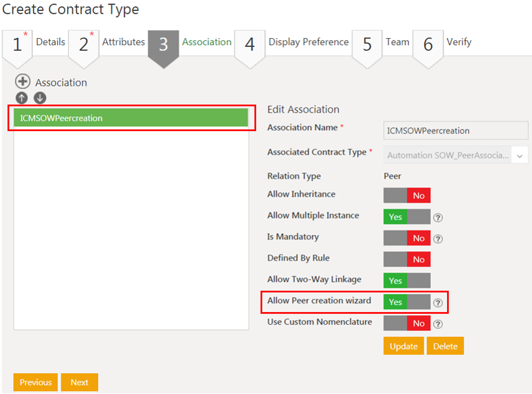
Task: Show help for Allow Peer creation wizard
Action: [438, 303]
